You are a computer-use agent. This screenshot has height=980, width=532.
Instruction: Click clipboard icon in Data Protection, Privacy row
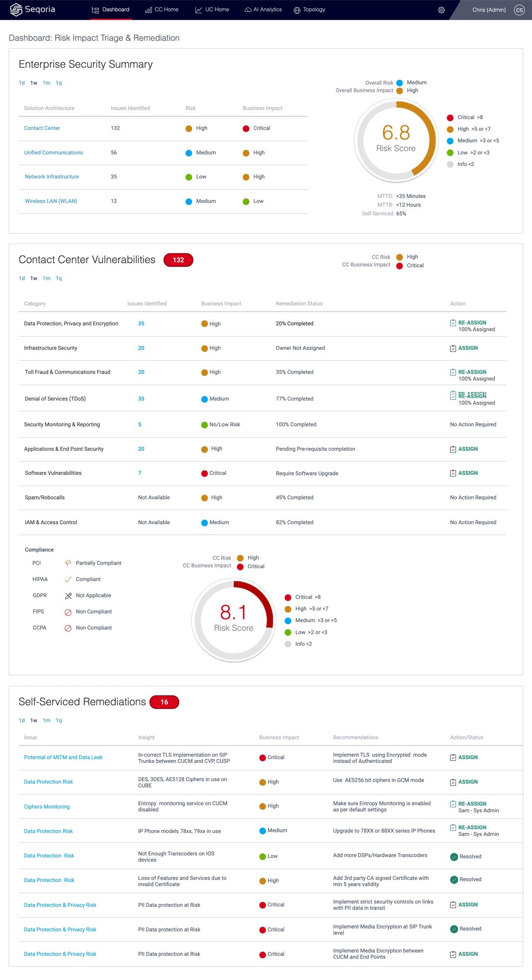pyautogui.click(x=453, y=323)
